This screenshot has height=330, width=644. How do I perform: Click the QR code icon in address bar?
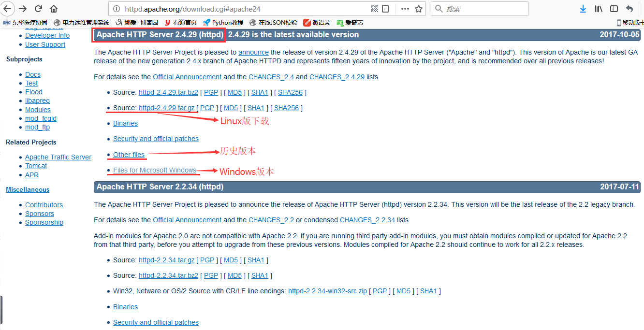point(375,9)
